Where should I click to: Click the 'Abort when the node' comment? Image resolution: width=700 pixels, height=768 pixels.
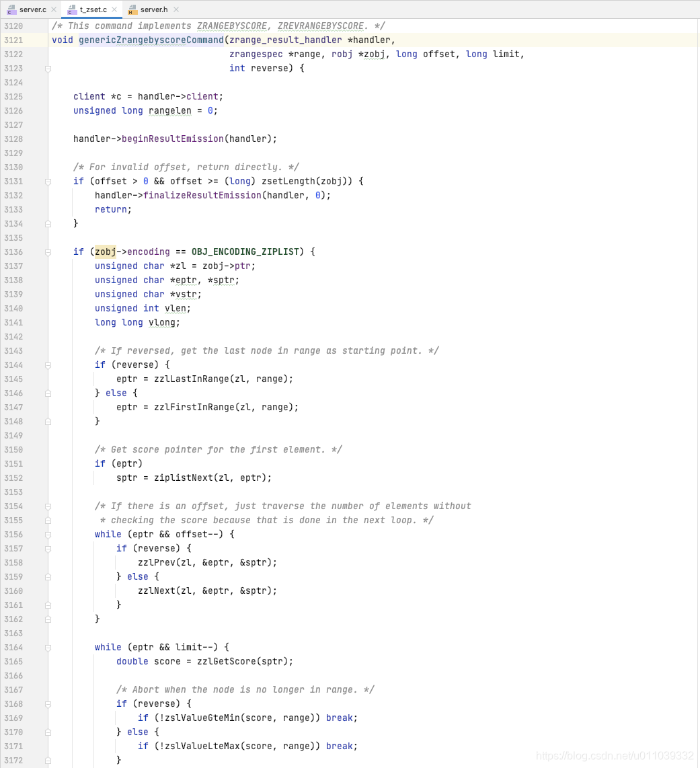pyautogui.click(x=245, y=689)
